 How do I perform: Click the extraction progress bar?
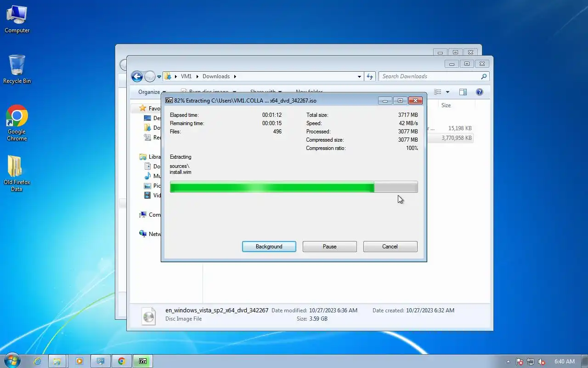[x=294, y=187]
